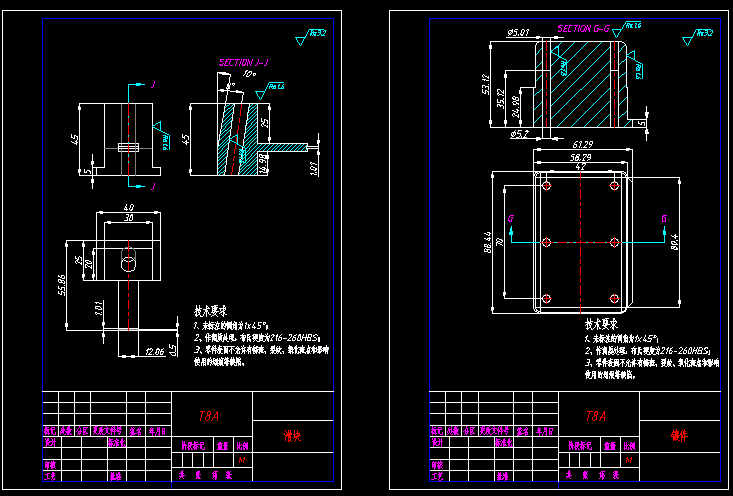Select the ø5.2 hole diameter dimension
The width and height of the screenshot is (733, 496).
[519, 134]
